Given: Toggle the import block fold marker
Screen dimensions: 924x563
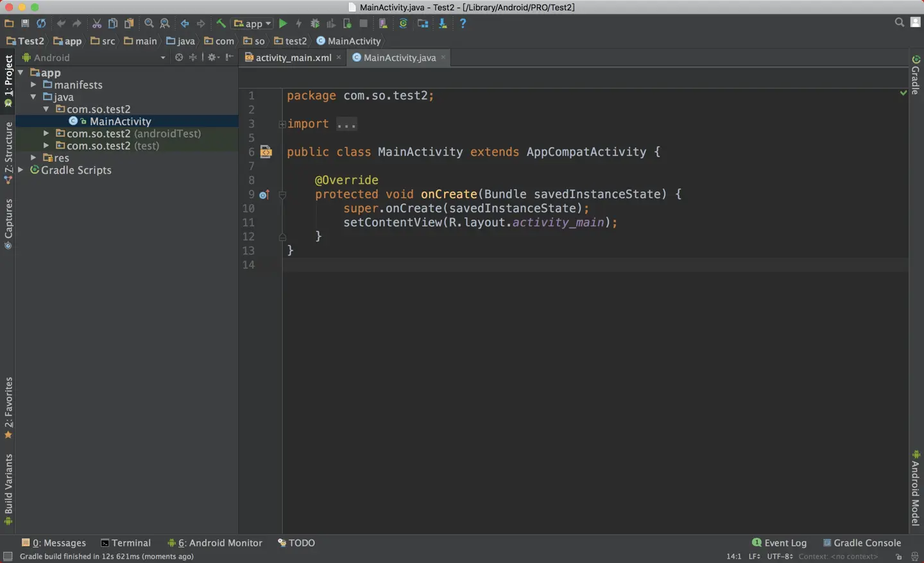Looking at the screenshot, I should click(282, 124).
